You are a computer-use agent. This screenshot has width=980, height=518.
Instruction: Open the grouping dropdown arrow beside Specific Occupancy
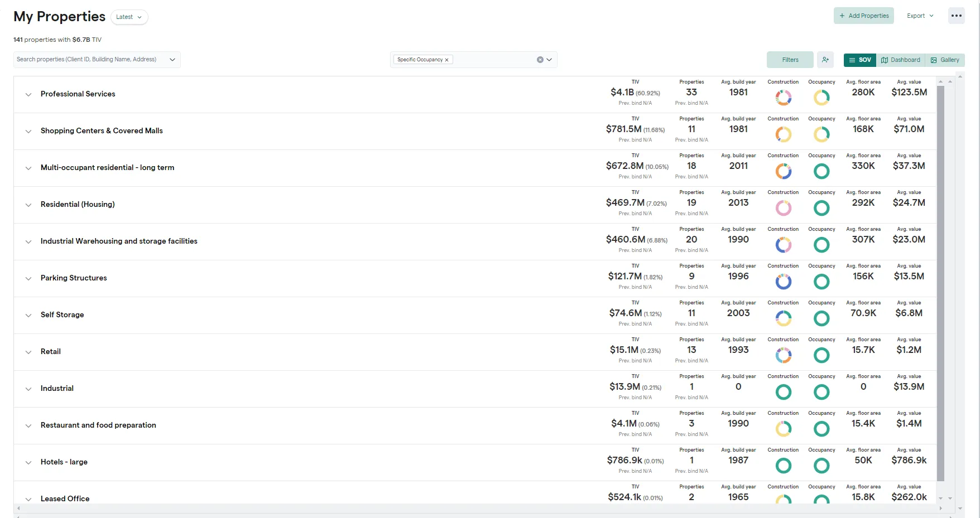coord(549,60)
